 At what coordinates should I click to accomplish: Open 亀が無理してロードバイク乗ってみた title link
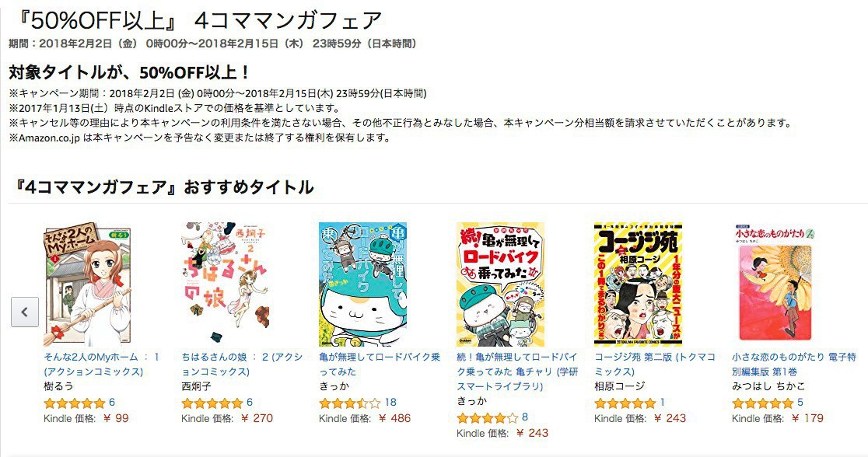point(380,364)
